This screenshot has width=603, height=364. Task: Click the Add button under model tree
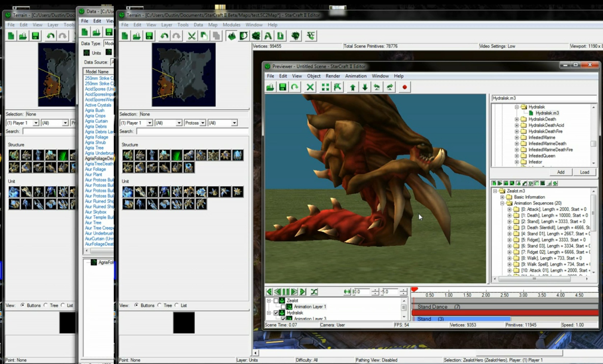coord(561,172)
